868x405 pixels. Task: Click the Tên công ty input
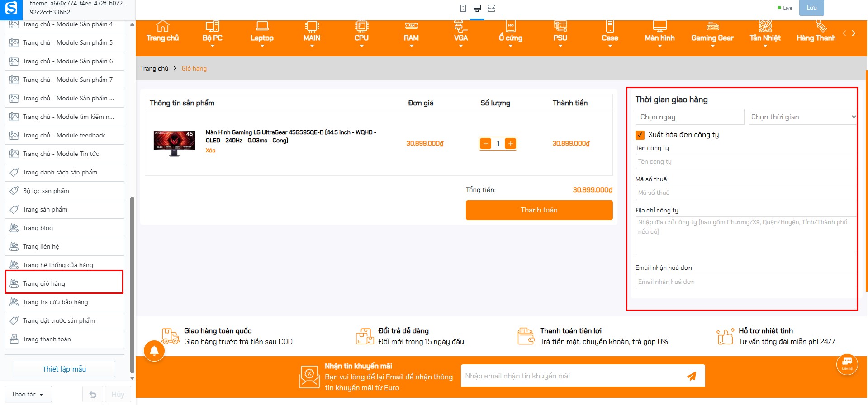746,162
